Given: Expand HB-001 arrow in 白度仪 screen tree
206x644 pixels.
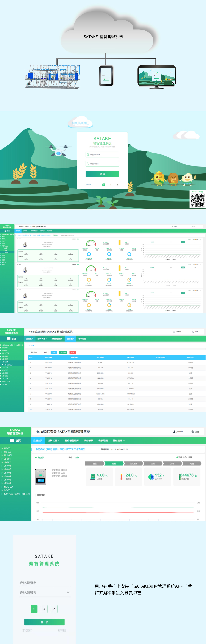Looking at the screenshot, I should pyautogui.click(x=2, y=449).
